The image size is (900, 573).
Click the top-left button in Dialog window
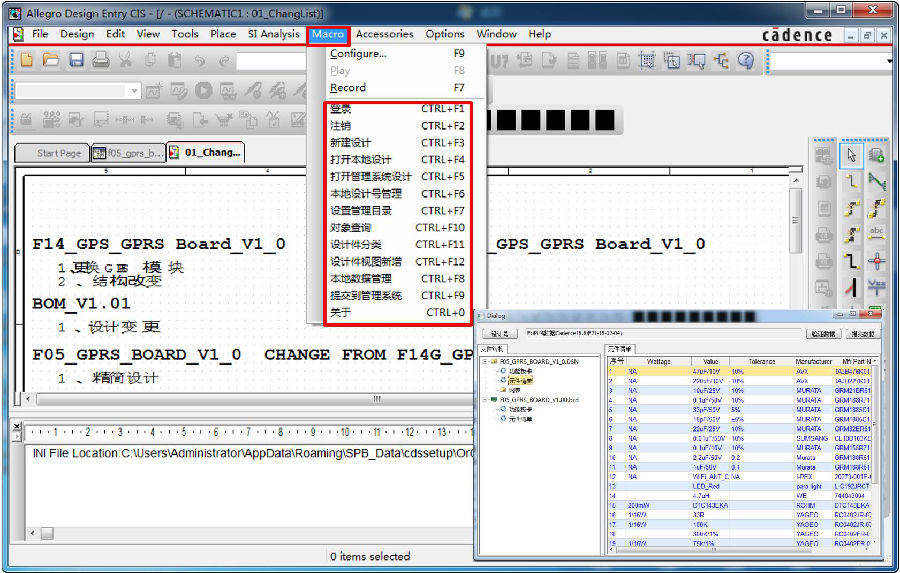500,334
